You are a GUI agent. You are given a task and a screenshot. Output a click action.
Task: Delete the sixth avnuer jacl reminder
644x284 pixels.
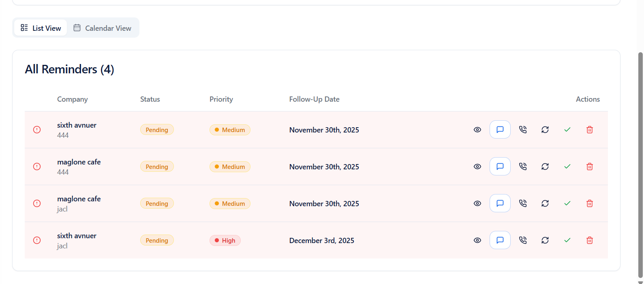point(589,240)
